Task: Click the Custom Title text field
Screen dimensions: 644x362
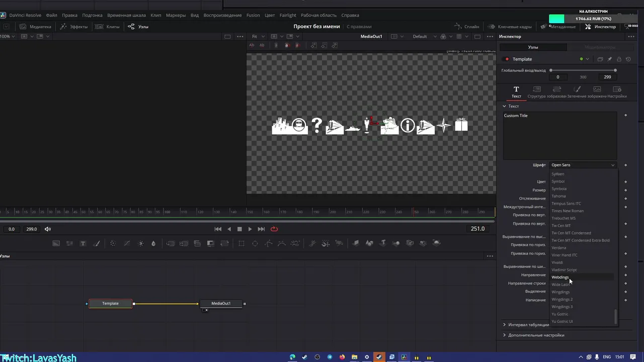Action: tap(560, 136)
